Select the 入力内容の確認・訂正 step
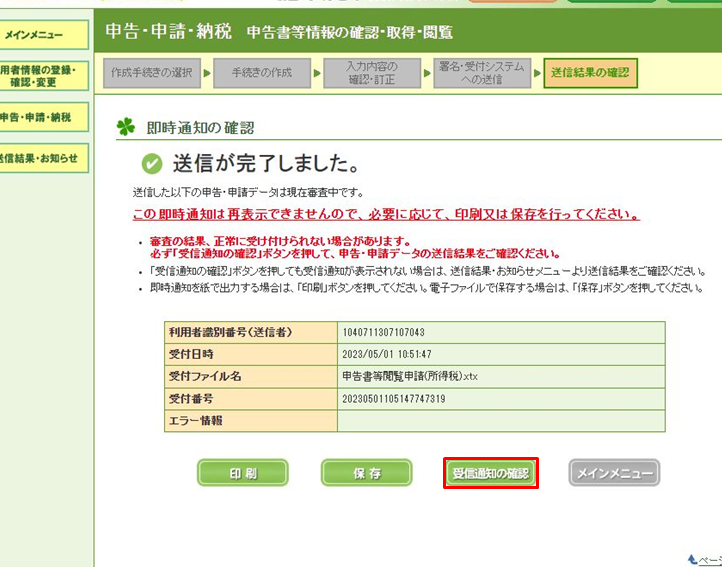722x567 pixels. tap(372, 73)
